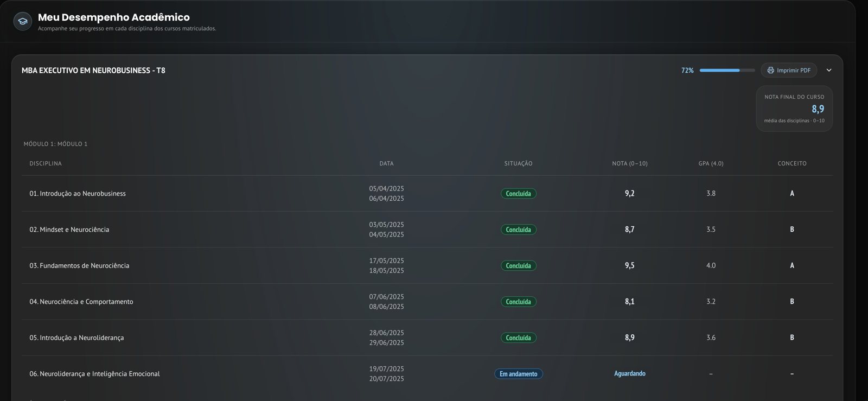
Task: Click the printer icon in Imprimir PDF
Action: pyautogui.click(x=770, y=71)
